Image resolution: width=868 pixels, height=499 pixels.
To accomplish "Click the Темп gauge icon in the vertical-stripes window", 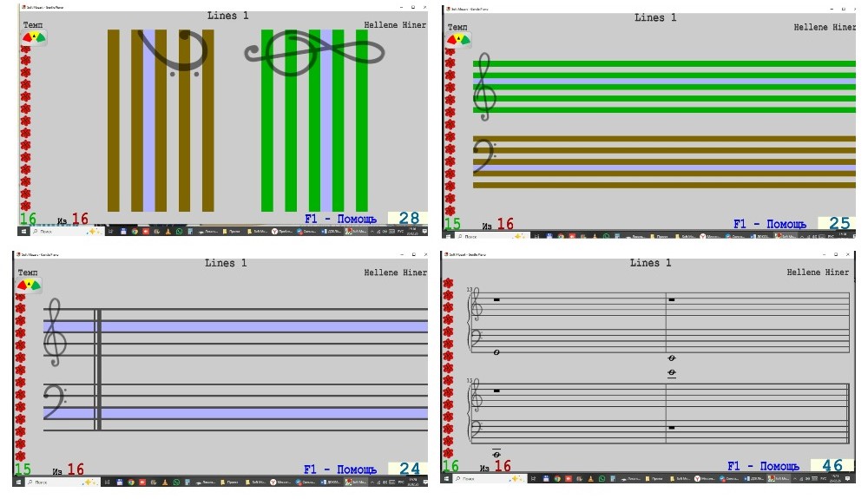I will pos(34,38).
